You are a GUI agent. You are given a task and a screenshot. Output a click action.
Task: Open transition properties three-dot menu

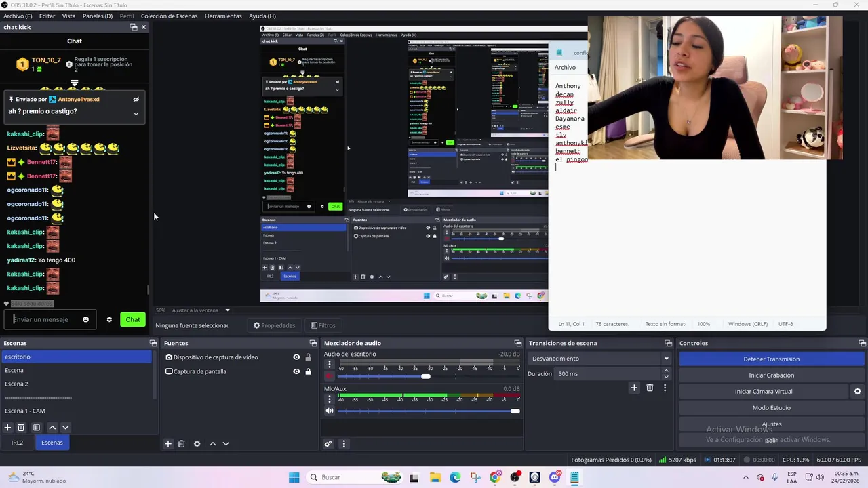(665, 388)
